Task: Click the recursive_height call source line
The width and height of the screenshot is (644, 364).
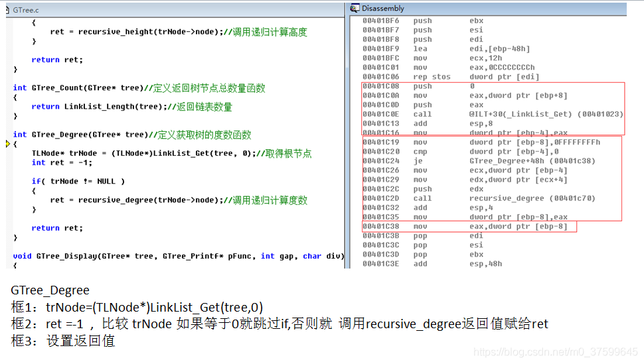Action: 179,32
